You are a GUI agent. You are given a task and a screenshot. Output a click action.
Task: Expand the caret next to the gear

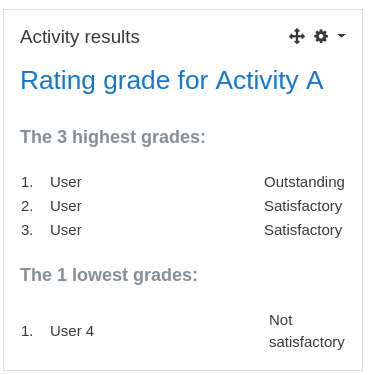[x=341, y=35]
